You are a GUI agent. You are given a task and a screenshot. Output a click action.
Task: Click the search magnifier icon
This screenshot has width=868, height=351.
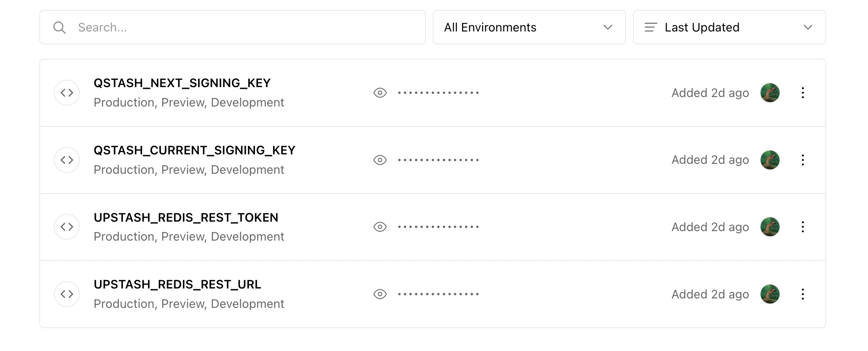[x=60, y=28]
